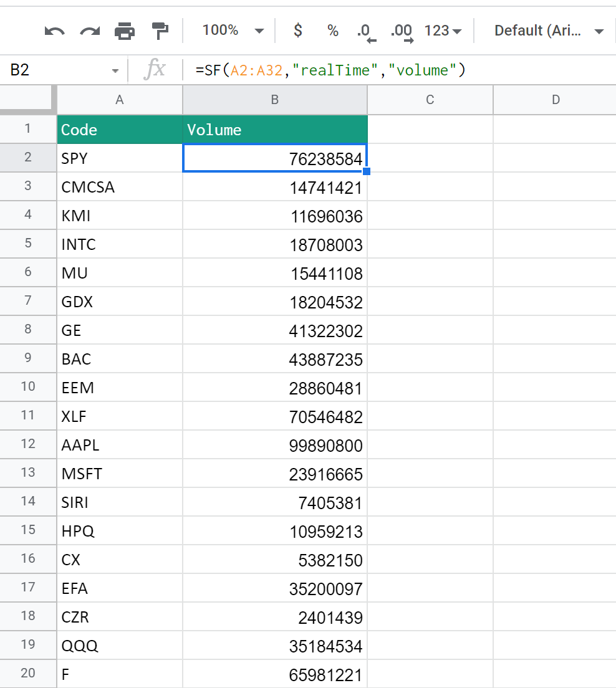This screenshot has width=616, height=688.
Task: Click the select-all corner box
Action: point(27,99)
